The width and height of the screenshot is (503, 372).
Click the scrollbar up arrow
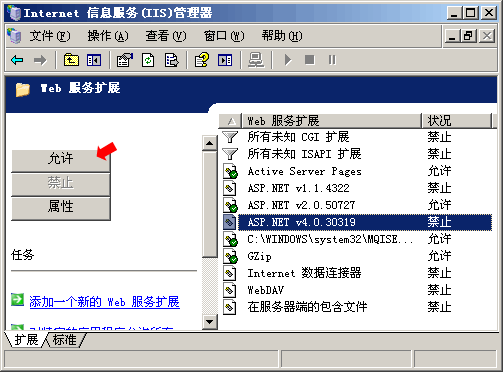(x=210, y=143)
